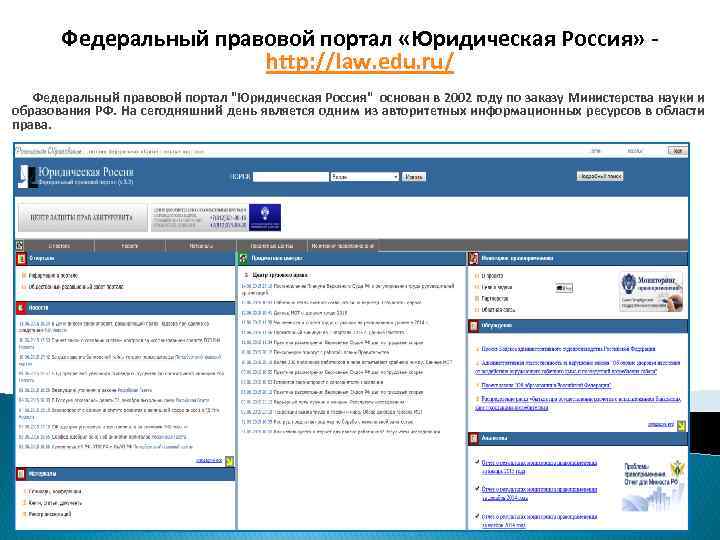Open Проект Кодекса административного судопроизводства discussion link
Image resolution: width=720 pixels, height=540 pixels.
tap(568, 349)
